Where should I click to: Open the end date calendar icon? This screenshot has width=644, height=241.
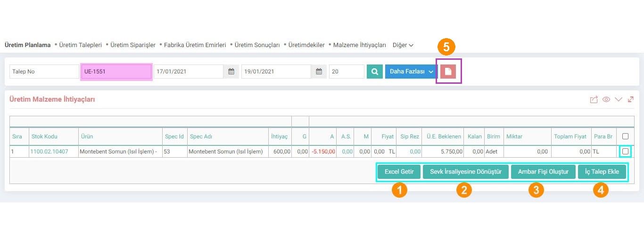319,72
